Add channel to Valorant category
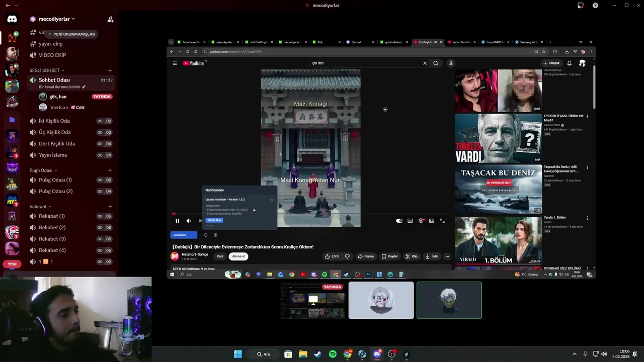This screenshot has width=644, height=362. pyautogui.click(x=110, y=207)
